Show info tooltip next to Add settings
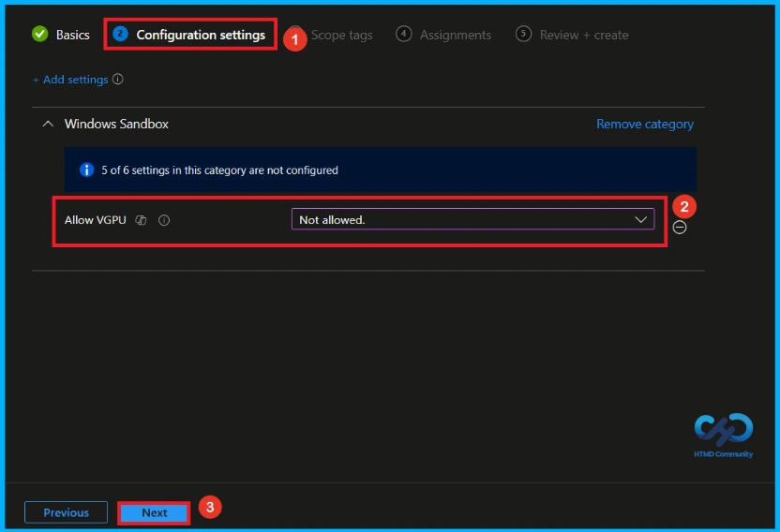The image size is (780, 532). click(118, 79)
